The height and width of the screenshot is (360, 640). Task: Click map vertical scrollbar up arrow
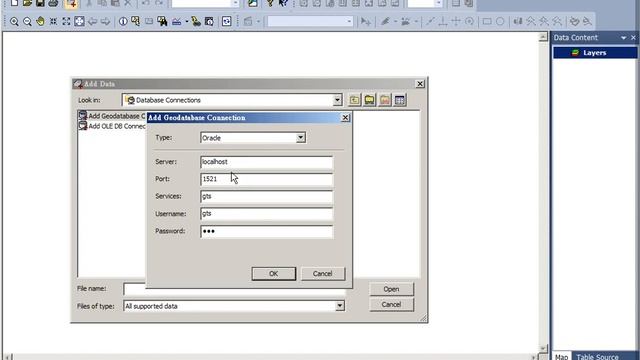click(x=543, y=37)
